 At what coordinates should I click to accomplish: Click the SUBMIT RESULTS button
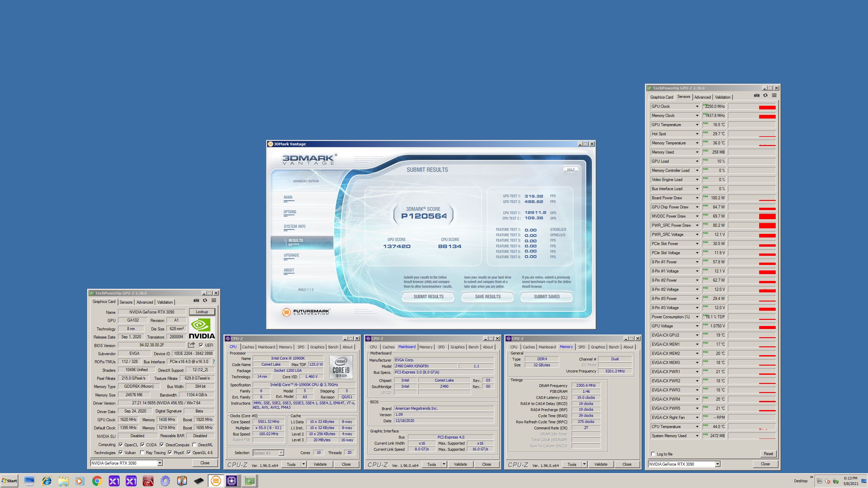[428, 297]
